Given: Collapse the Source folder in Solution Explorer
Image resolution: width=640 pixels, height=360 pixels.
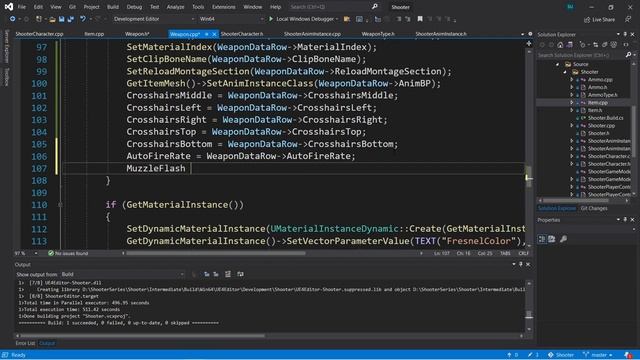Looking at the screenshot, I should pos(558,64).
